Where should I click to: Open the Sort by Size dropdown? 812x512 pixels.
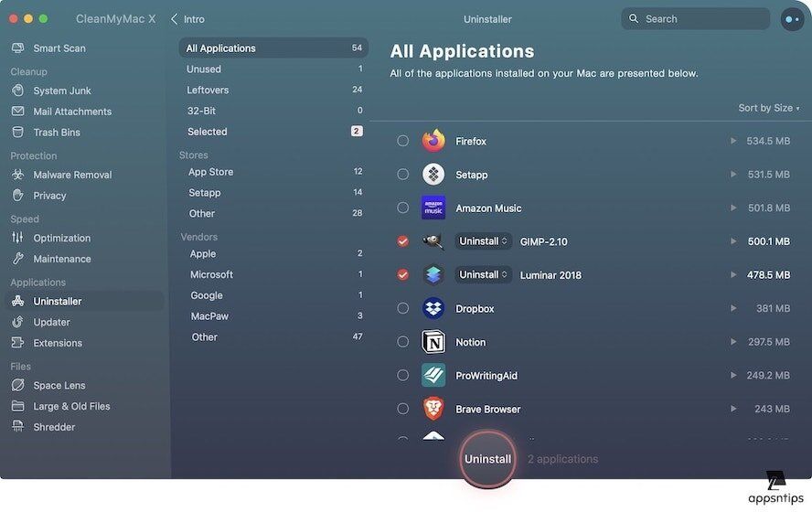point(768,108)
